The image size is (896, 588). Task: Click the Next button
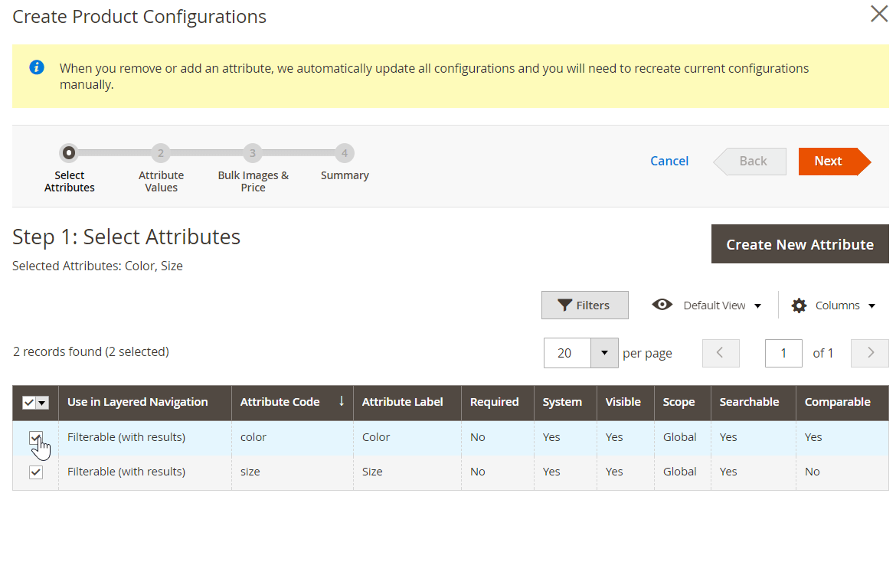point(834,161)
